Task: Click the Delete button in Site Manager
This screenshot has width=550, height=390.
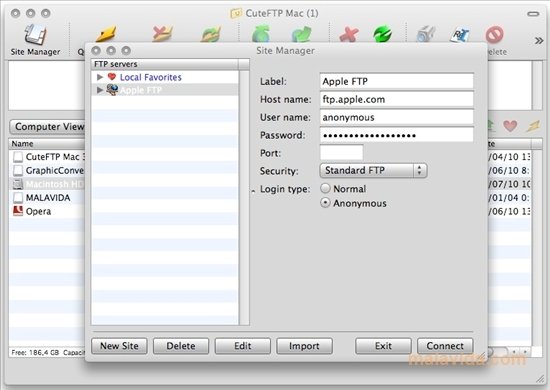Action: point(181,346)
